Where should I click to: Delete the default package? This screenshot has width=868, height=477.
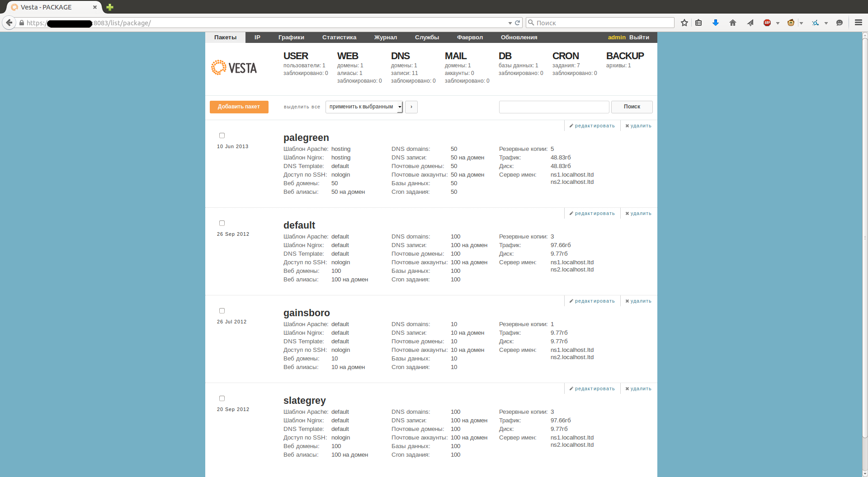[x=638, y=214]
